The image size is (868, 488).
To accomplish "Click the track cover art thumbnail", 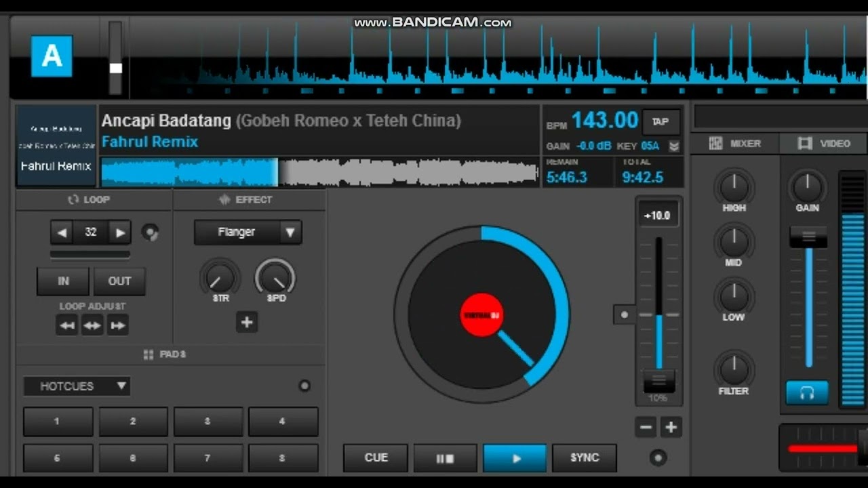I will pos(56,146).
